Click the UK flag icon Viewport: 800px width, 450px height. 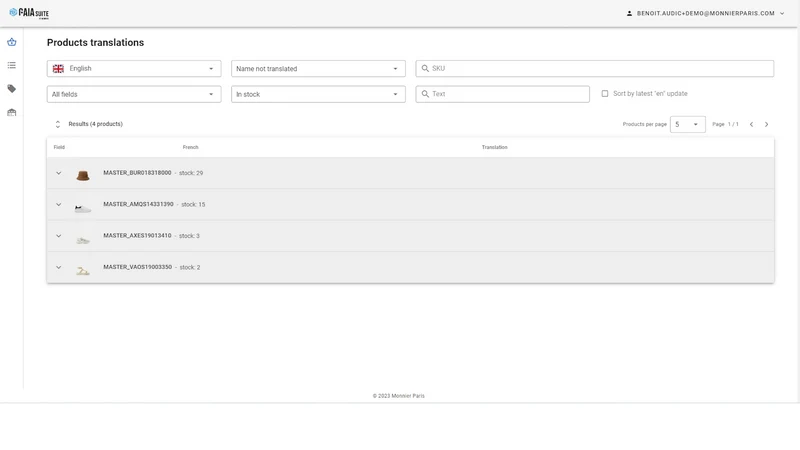click(58, 68)
